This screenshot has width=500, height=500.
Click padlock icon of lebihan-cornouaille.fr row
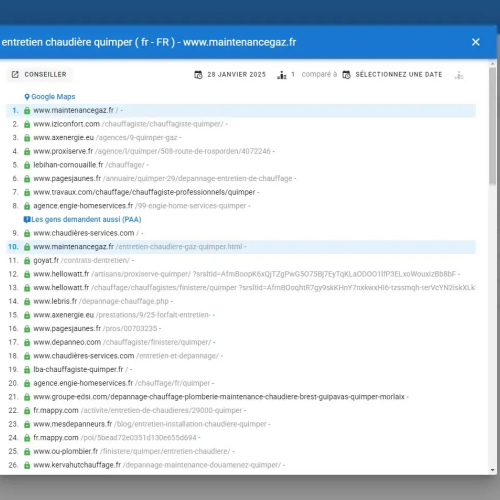click(x=27, y=165)
